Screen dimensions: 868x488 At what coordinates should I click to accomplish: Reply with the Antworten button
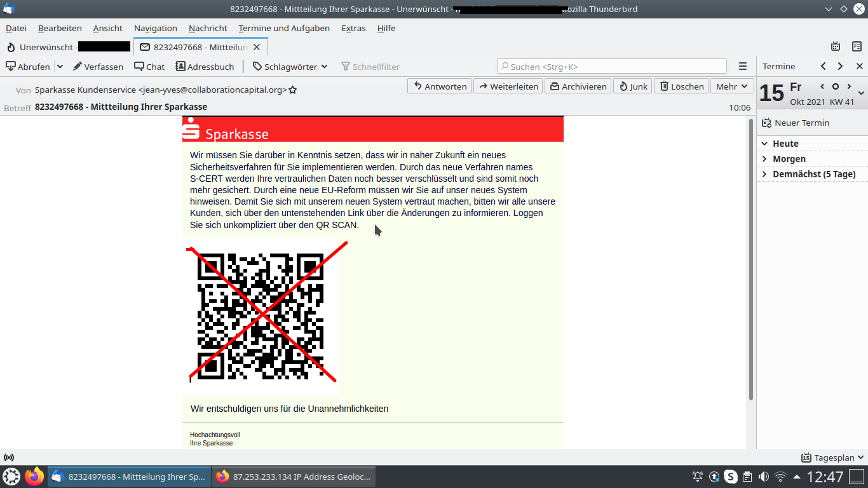pyautogui.click(x=439, y=86)
